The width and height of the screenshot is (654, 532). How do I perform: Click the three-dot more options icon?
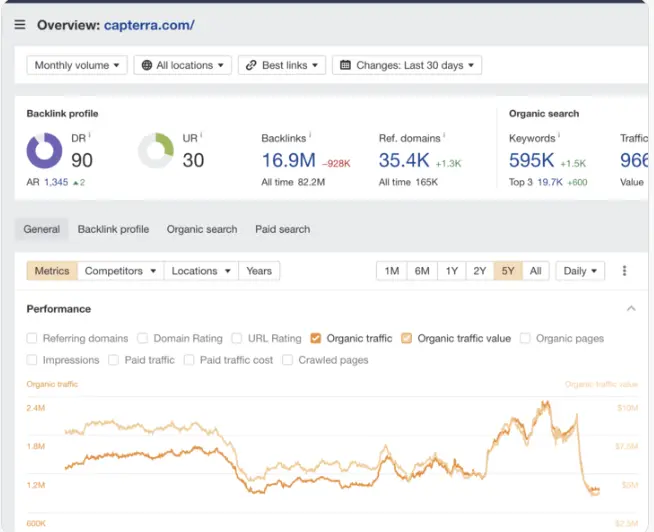pos(625,271)
